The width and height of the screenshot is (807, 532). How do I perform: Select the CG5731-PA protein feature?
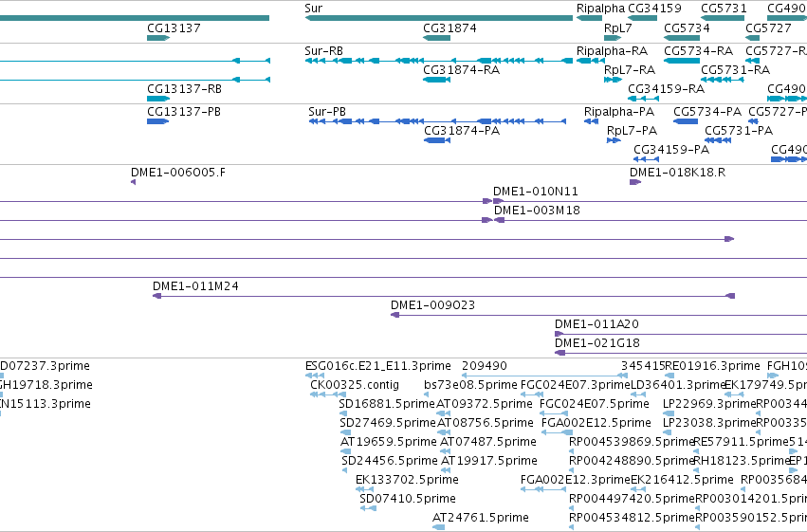(x=718, y=140)
